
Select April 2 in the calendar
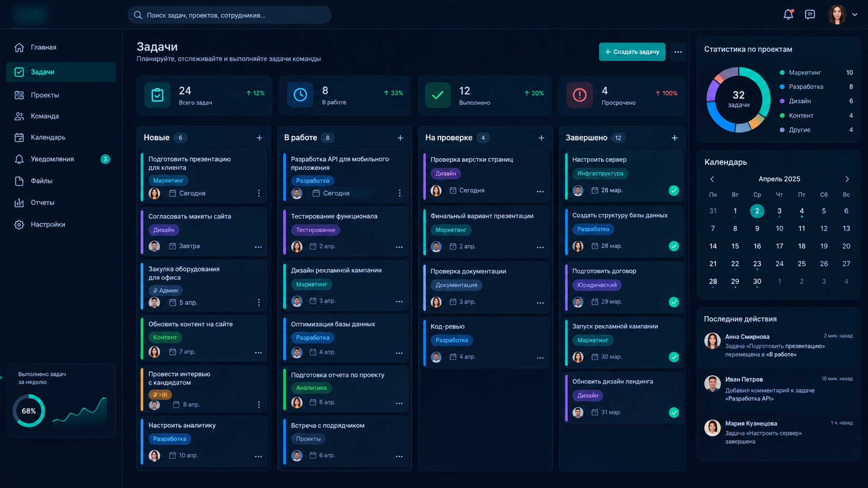click(757, 211)
